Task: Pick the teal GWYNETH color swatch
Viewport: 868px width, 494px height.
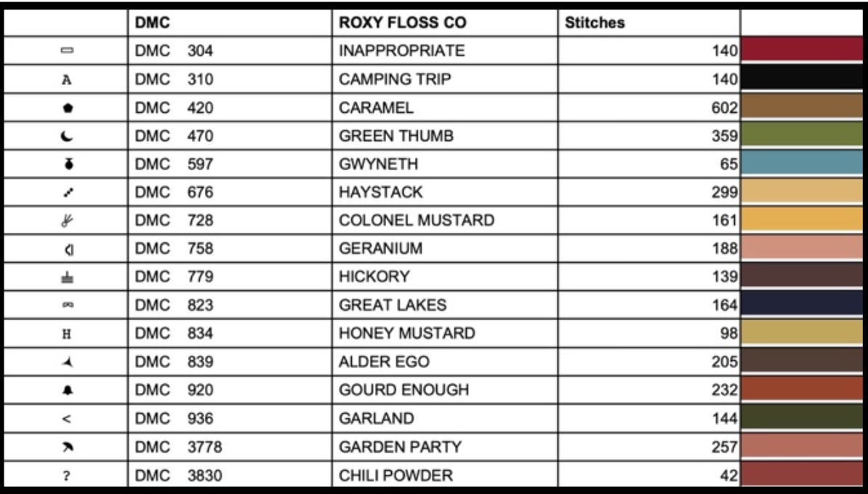Action: (802, 164)
